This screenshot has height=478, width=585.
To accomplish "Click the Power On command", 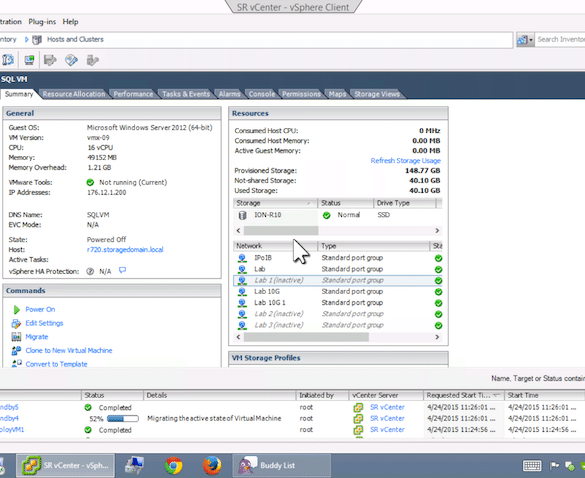I will tap(40, 309).
